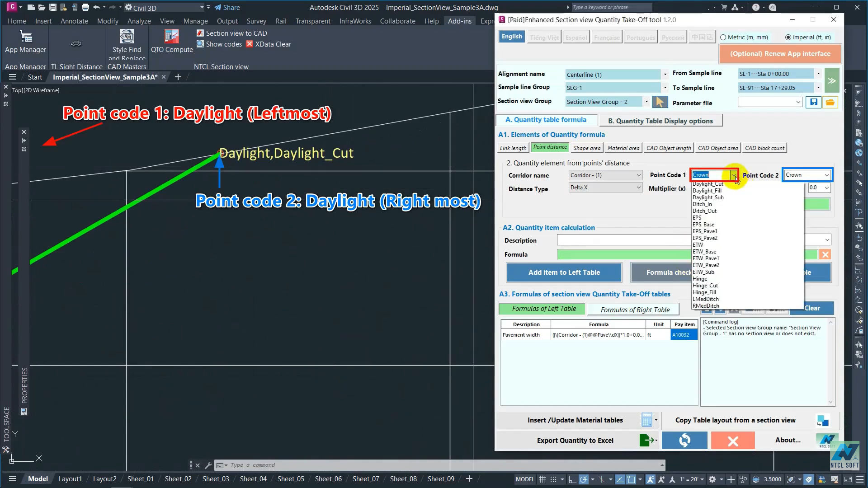Viewport: 868px width, 488px height.
Task: Click the Renew App interface button
Action: coord(780,53)
